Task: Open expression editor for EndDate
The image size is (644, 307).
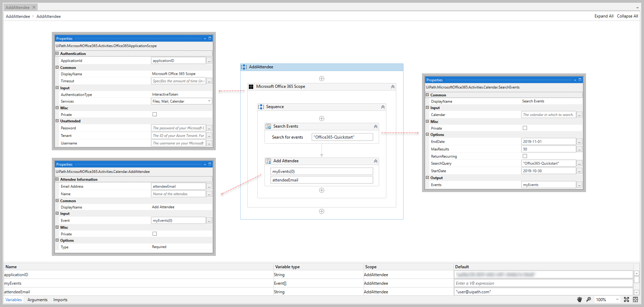Action: 579,142
